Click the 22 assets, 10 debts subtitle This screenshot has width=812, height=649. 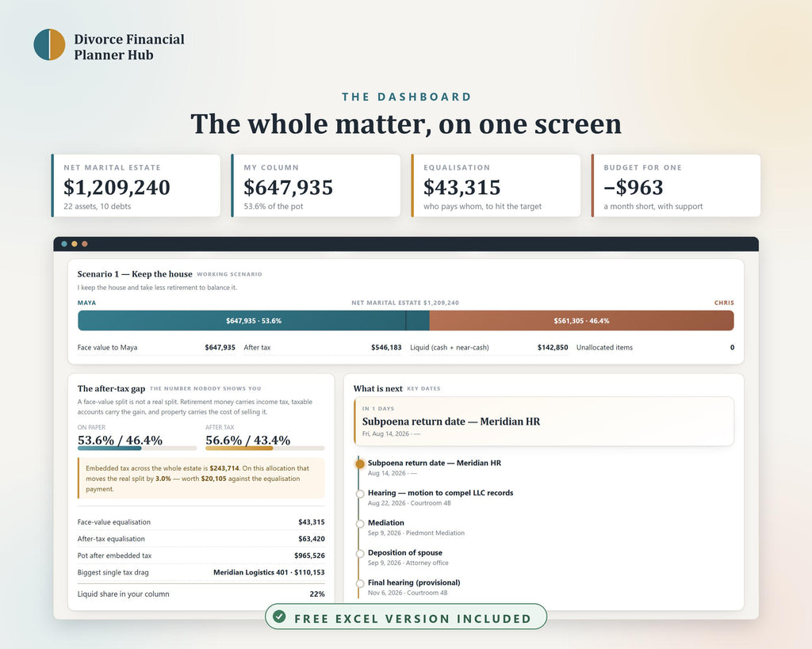(x=98, y=207)
